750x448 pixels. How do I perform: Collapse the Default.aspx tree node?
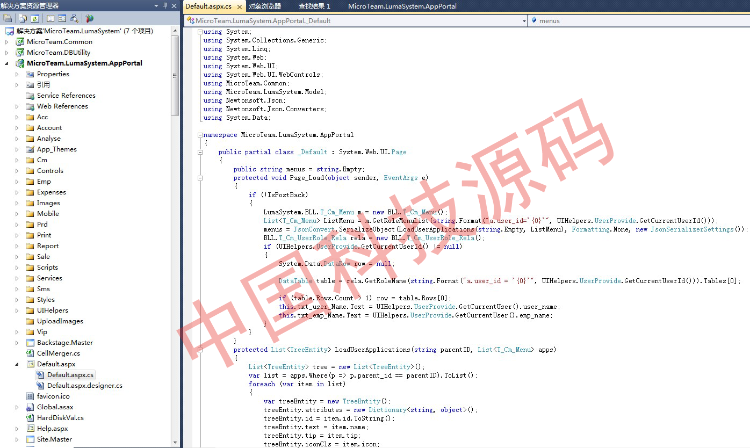coord(17,364)
